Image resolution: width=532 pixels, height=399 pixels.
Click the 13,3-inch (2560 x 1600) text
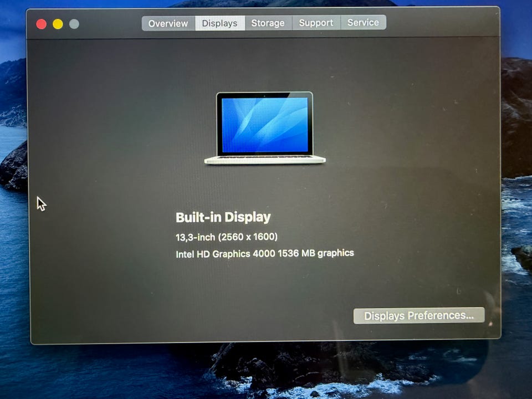[x=227, y=237]
